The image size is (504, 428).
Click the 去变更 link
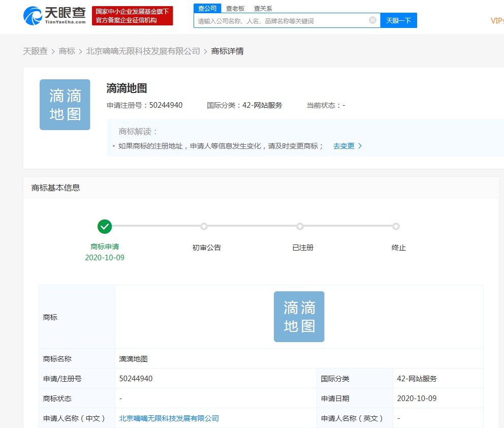point(343,146)
